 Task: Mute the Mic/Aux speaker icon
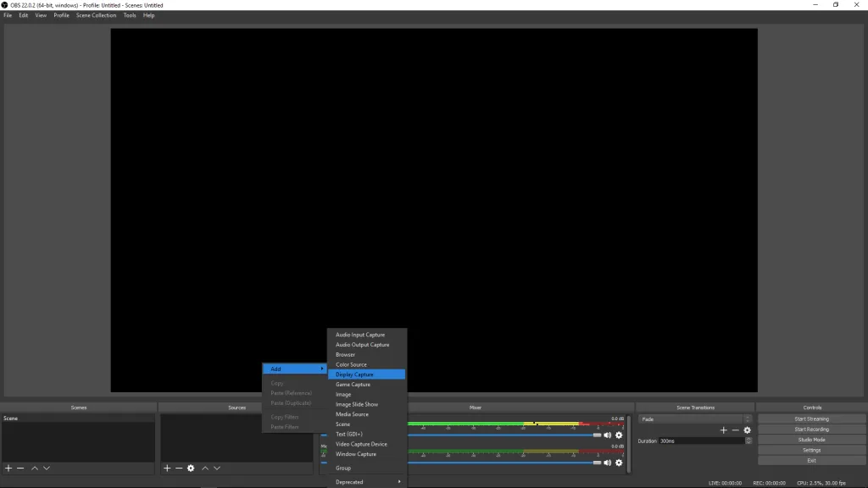pos(606,462)
